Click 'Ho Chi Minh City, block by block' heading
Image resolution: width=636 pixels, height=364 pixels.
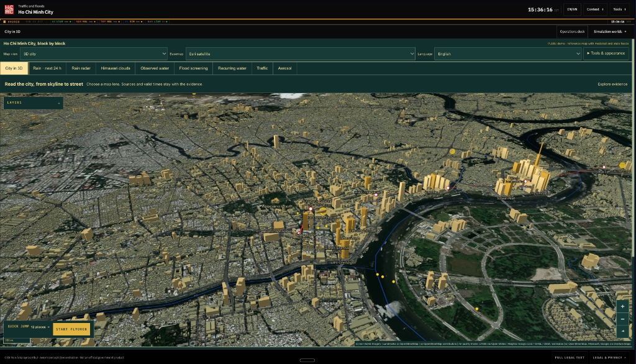[x=35, y=43]
